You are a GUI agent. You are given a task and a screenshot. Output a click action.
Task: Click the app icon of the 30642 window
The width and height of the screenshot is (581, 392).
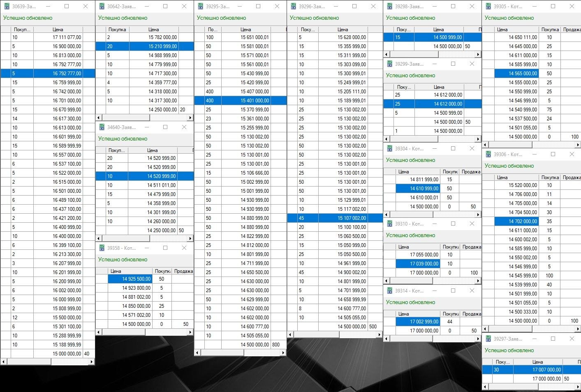pyautogui.click(x=102, y=7)
